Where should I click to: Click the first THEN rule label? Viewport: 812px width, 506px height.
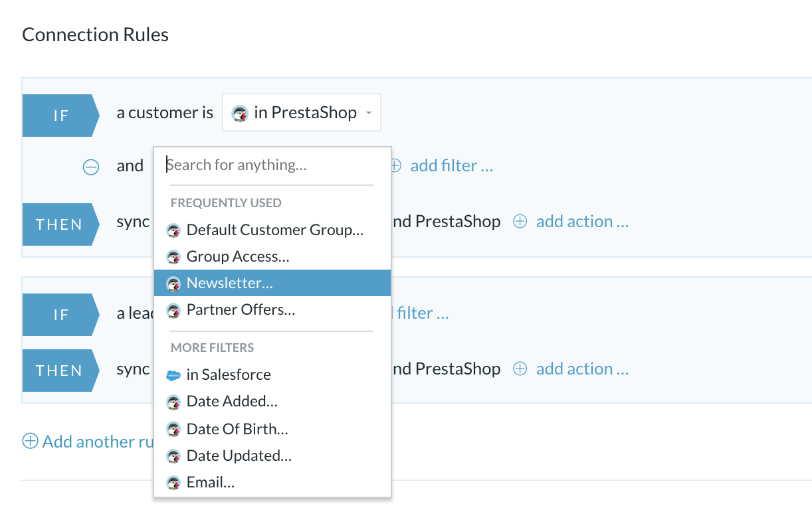[x=60, y=224]
